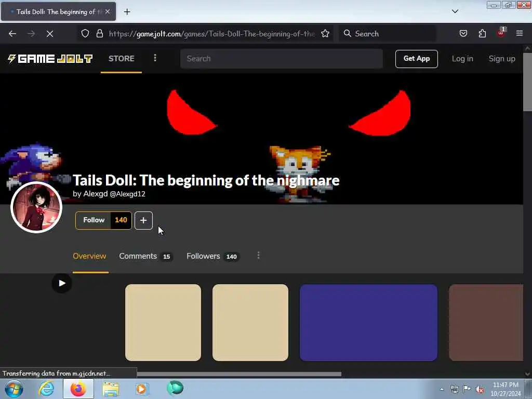Click the browser forward arrow
The height and width of the screenshot is (399, 532).
[31, 34]
